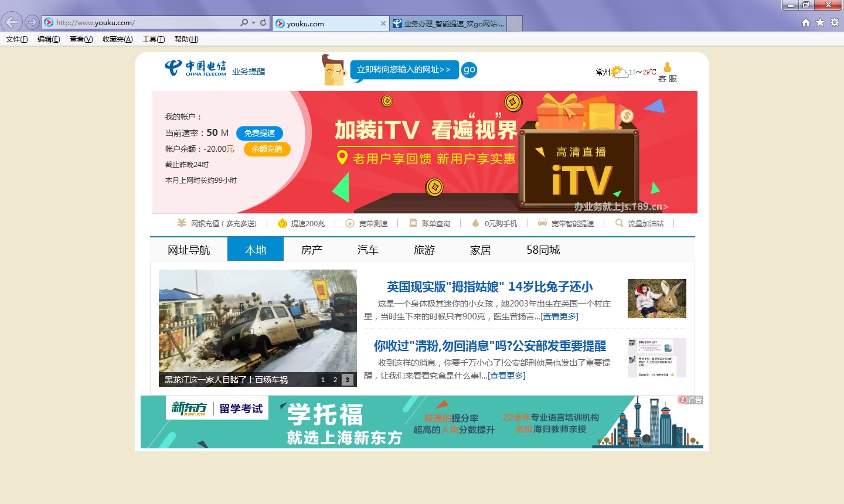Open the 工具(T) menu

click(x=154, y=39)
